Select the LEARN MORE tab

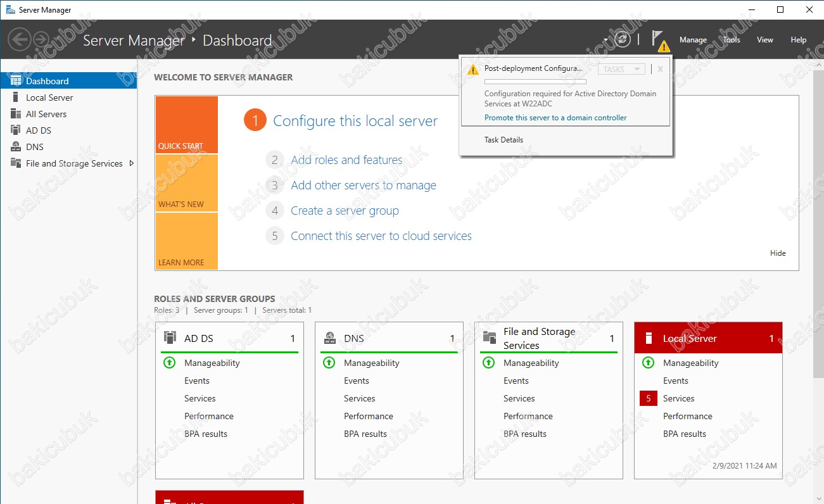[186, 241]
